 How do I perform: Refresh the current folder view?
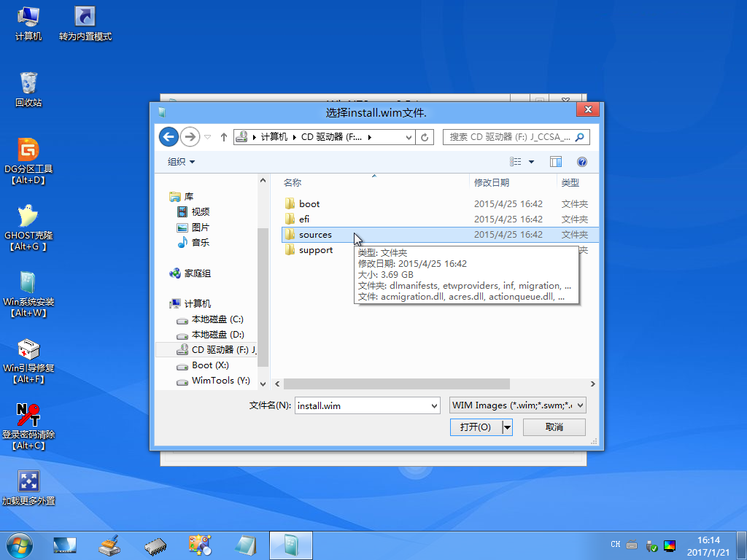tap(425, 137)
